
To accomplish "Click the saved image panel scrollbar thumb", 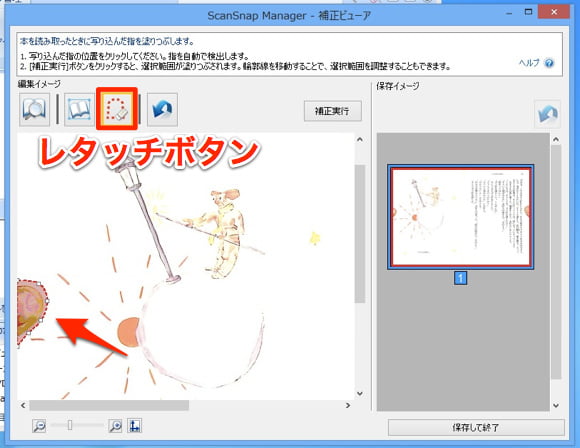I will coord(556,262).
